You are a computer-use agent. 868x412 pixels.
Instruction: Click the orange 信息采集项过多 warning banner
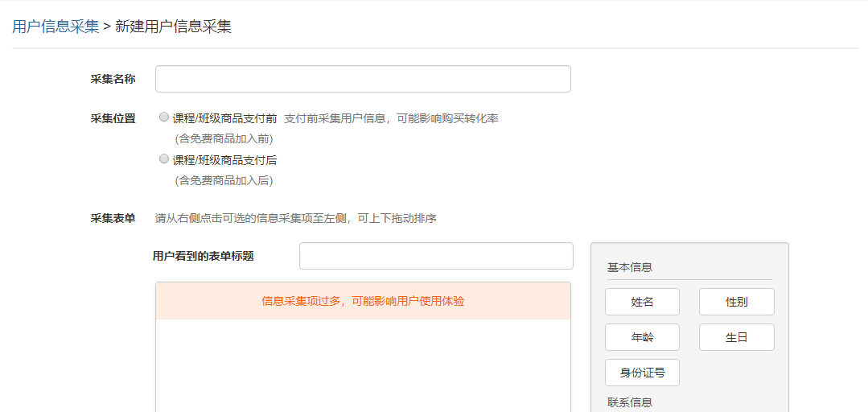363,301
